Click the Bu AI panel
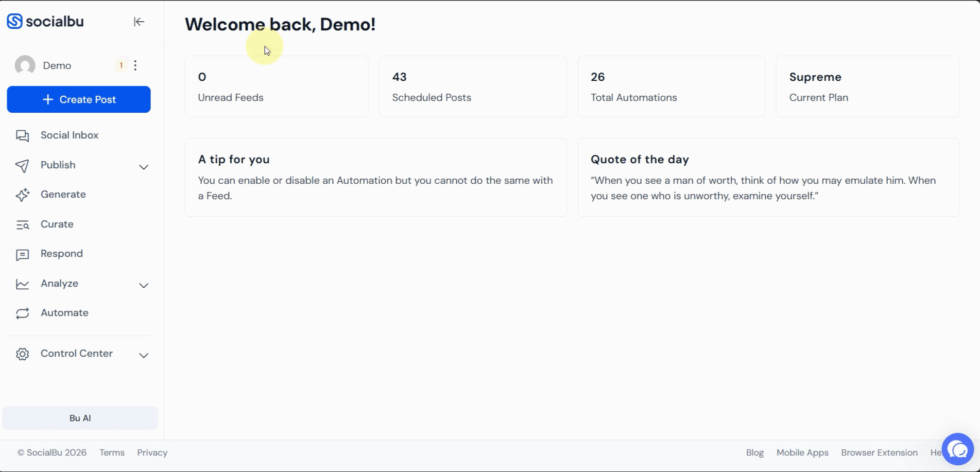 80,417
